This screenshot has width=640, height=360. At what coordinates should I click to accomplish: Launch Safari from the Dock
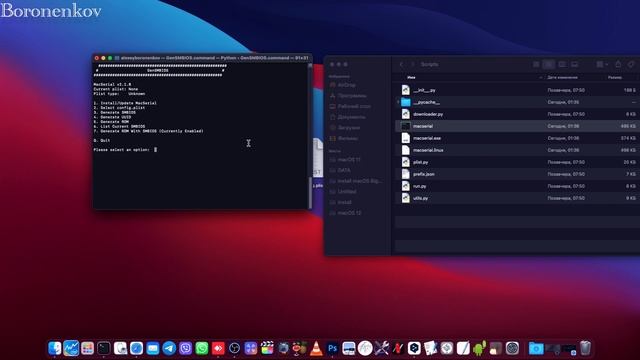pos(136,348)
